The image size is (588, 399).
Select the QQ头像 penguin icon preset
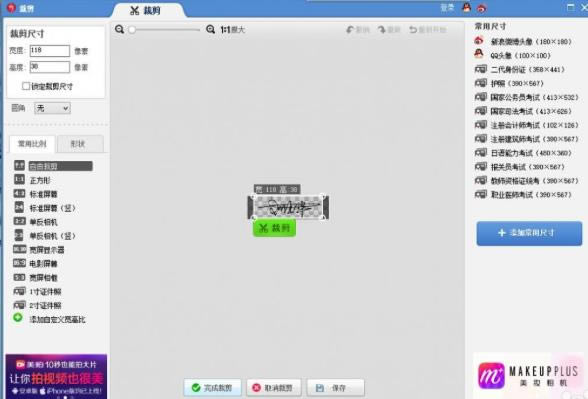[x=479, y=54]
